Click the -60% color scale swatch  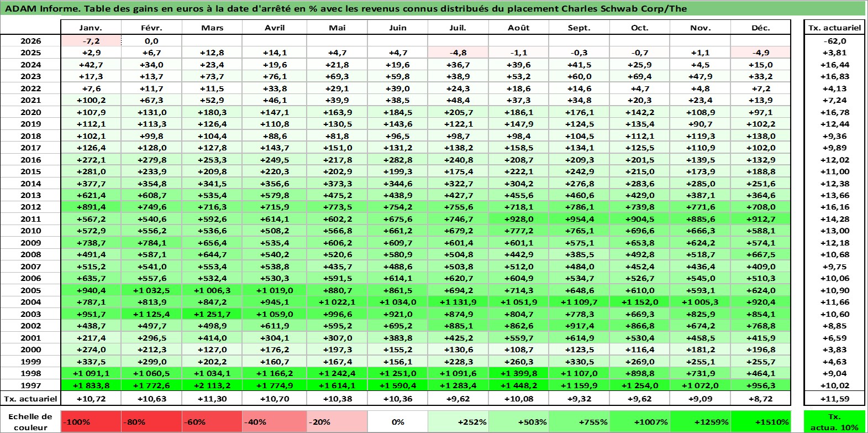212,421
